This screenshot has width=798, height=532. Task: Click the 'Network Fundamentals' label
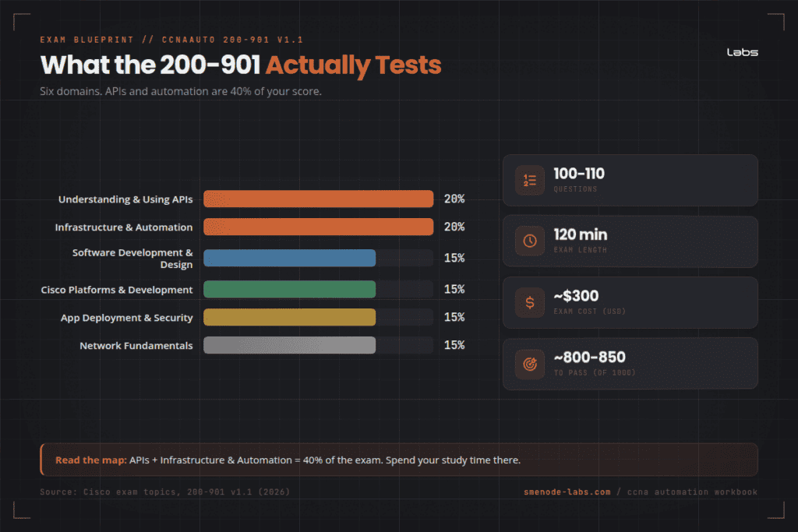pyautogui.click(x=136, y=346)
